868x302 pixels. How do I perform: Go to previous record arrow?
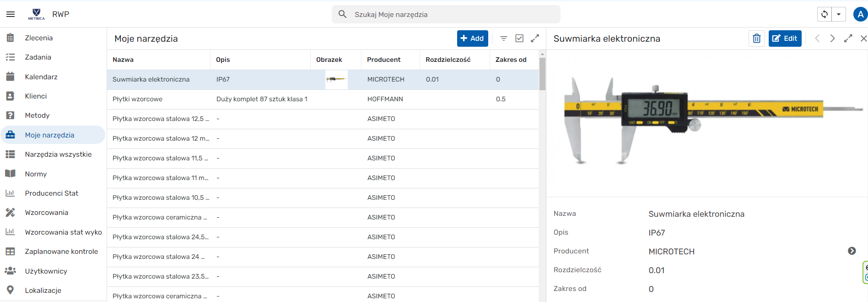click(817, 38)
